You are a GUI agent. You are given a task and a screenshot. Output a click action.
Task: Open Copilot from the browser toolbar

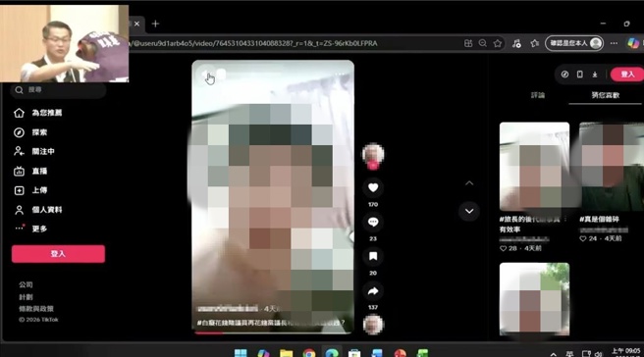pyautogui.click(x=633, y=43)
